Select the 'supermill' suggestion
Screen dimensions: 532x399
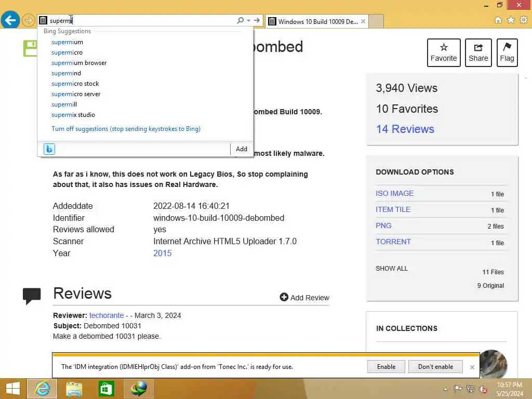tap(64, 104)
